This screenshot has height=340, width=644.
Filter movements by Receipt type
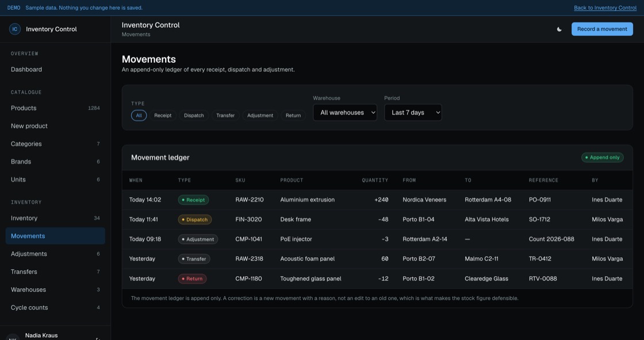click(163, 116)
